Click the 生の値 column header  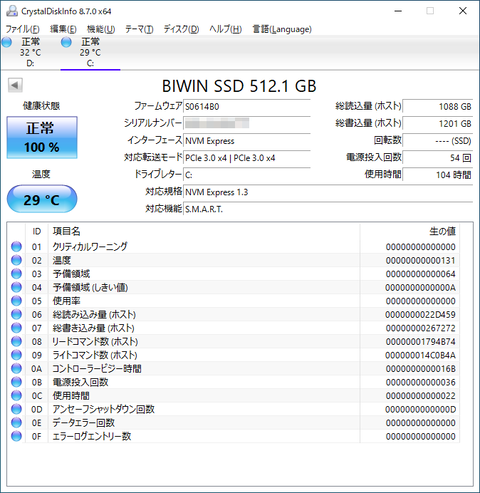coord(410,231)
